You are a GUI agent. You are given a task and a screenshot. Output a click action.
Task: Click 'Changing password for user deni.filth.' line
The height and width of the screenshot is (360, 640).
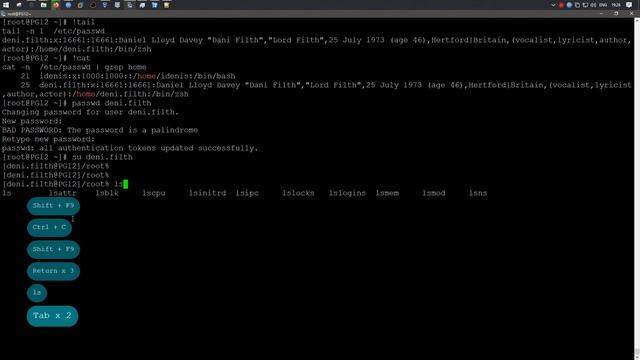[x=90, y=112]
